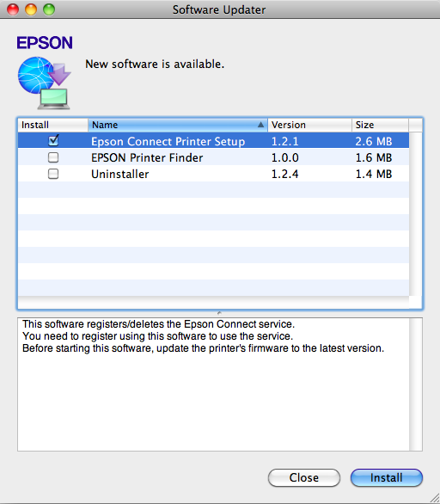Sort list by Size column header

point(380,125)
